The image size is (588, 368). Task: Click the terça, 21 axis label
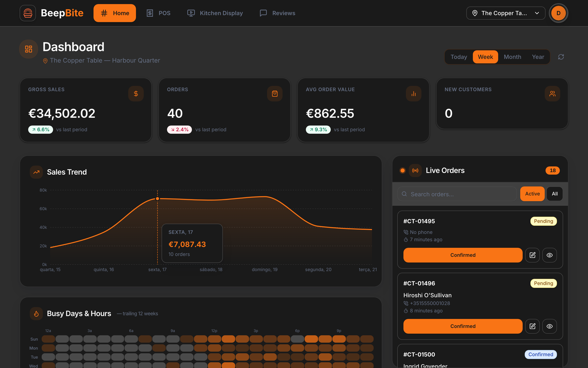(368, 269)
